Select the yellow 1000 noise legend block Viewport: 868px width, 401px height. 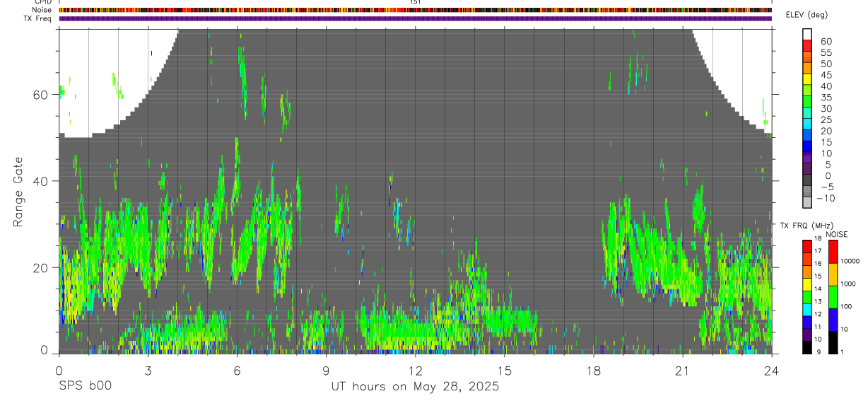[x=833, y=274]
